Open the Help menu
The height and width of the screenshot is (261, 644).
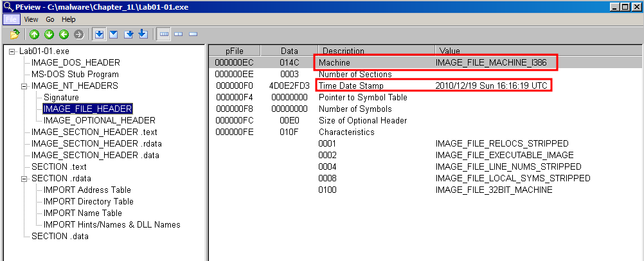pyautogui.click(x=69, y=19)
